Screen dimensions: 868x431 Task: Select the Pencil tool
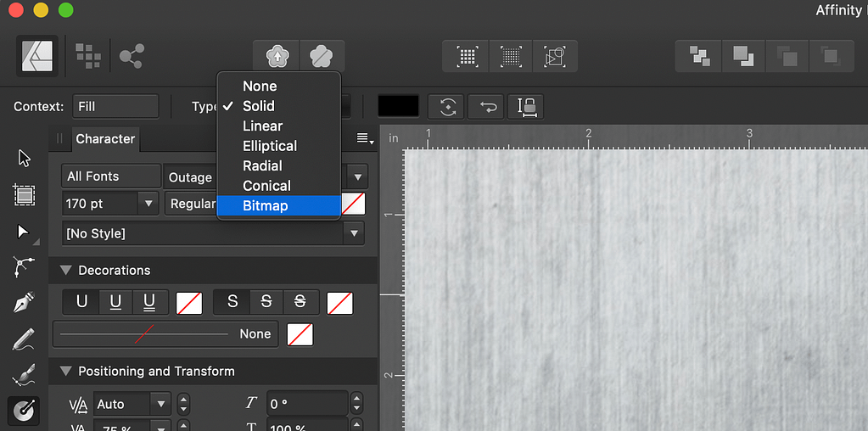[24, 339]
